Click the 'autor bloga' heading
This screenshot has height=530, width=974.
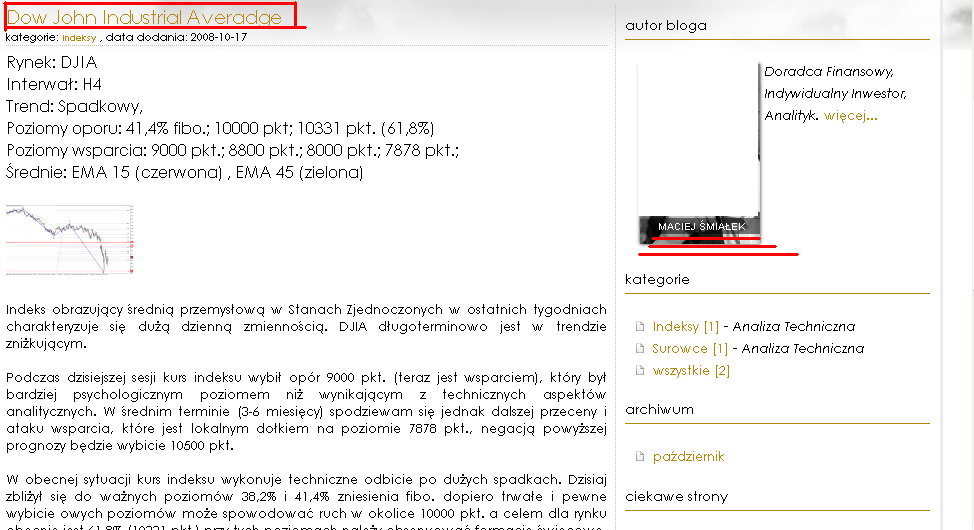[x=666, y=25]
